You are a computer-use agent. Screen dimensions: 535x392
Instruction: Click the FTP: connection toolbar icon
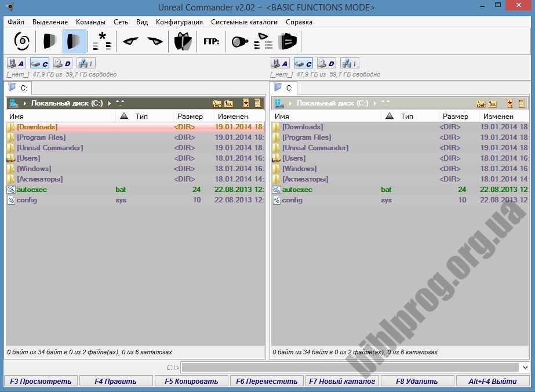211,41
